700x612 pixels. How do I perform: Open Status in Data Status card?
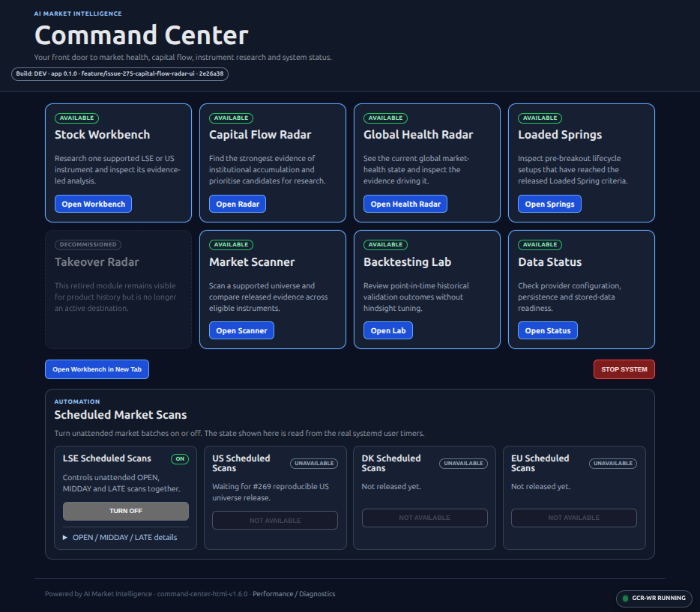pos(547,330)
